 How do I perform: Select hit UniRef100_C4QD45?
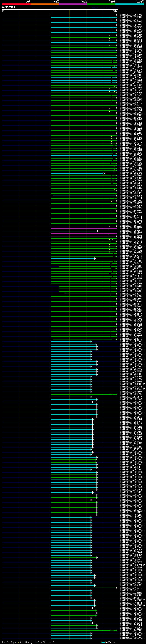(131, 623)
